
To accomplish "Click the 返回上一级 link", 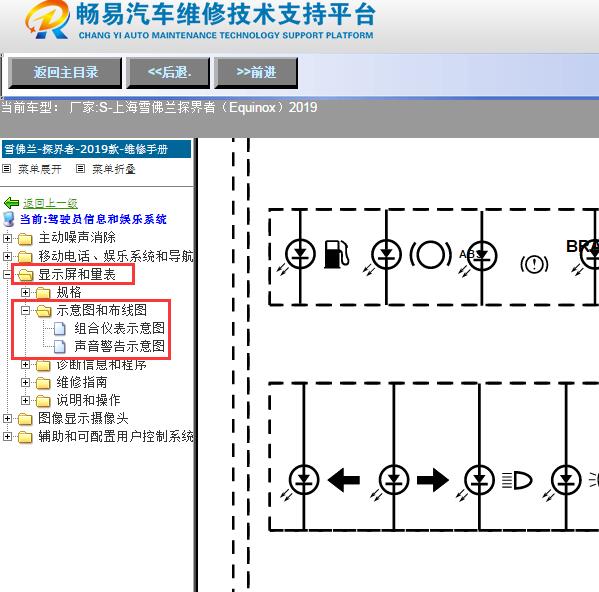I will tap(50, 203).
